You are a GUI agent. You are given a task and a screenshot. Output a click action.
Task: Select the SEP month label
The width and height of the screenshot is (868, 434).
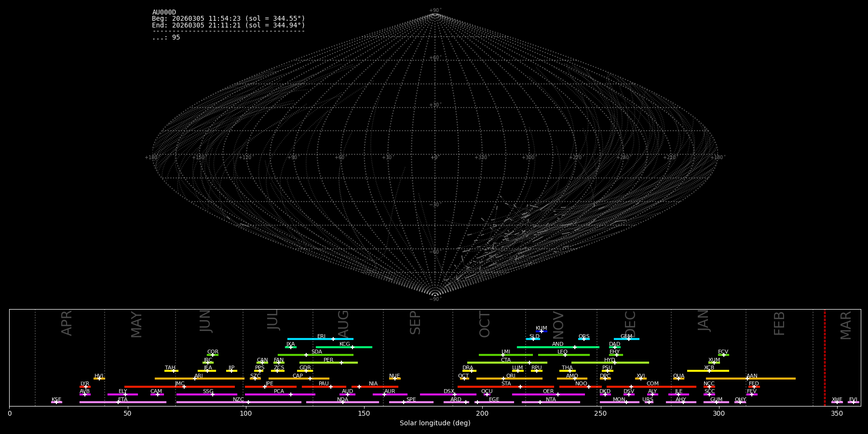click(x=416, y=323)
